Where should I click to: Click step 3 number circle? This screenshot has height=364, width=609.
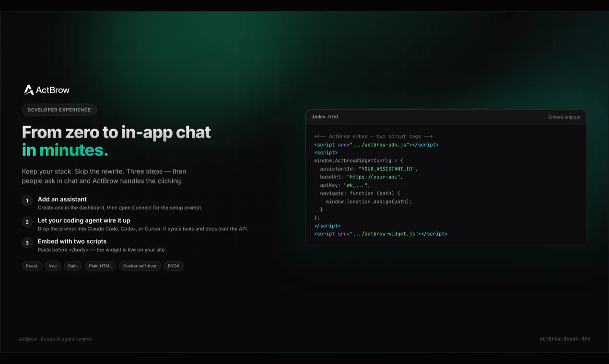pyautogui.click(x=27, y=243)
